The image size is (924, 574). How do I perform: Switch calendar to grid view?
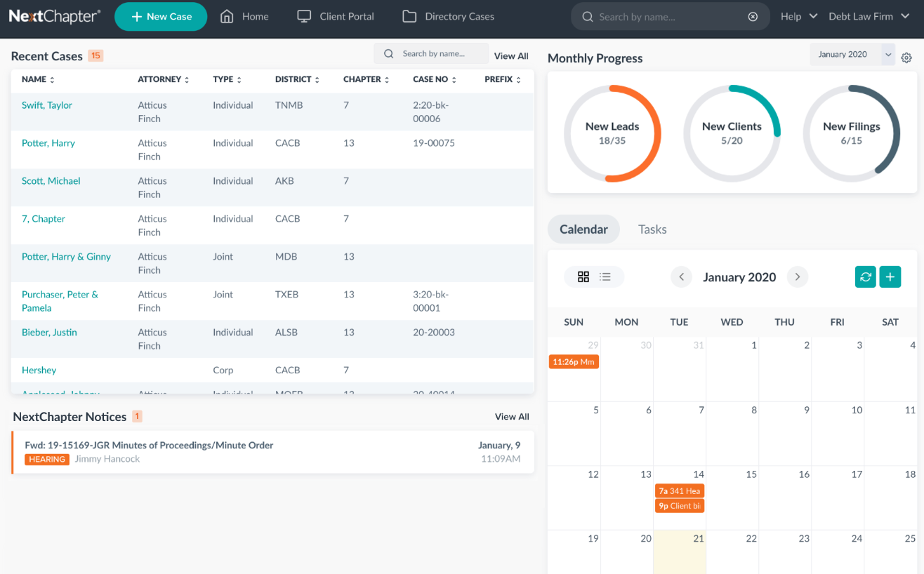coord(583,277)
